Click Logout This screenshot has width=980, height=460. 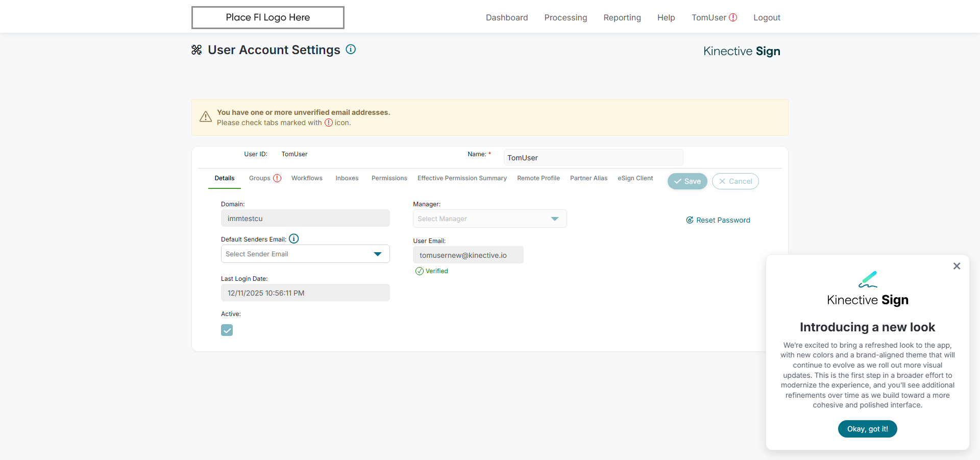click(x=767, y=17)
